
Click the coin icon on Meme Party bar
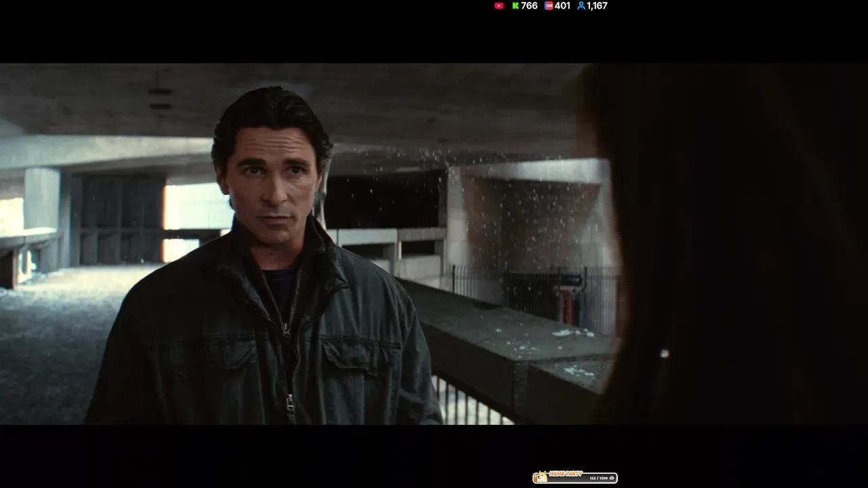(x=612, y=479)
